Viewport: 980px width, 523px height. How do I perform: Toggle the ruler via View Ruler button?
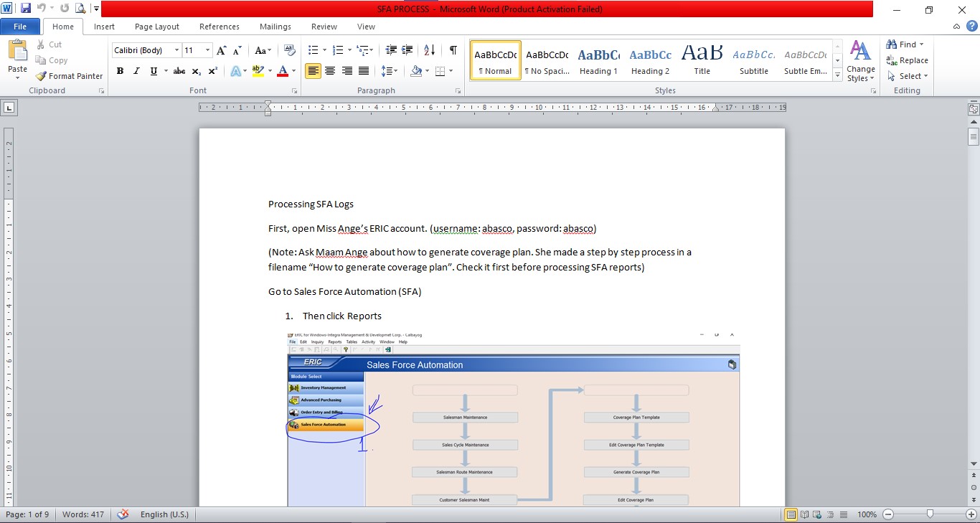(x=974, y=110)
